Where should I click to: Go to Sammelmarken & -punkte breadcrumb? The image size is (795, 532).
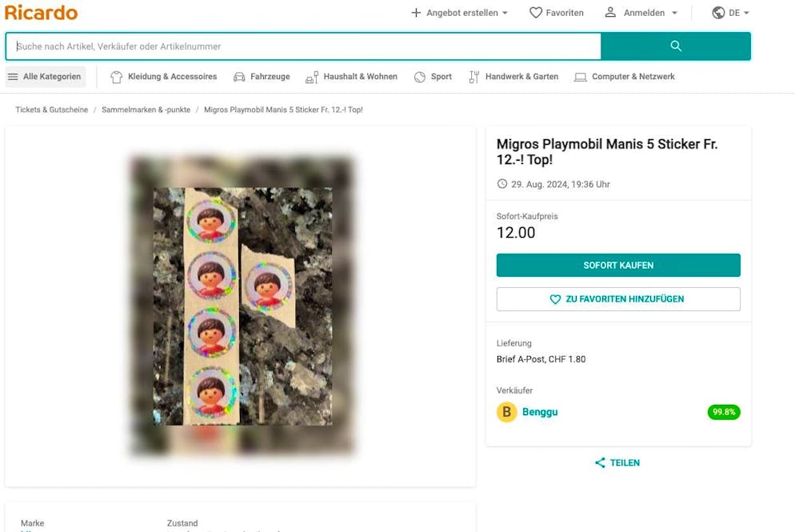146,110
